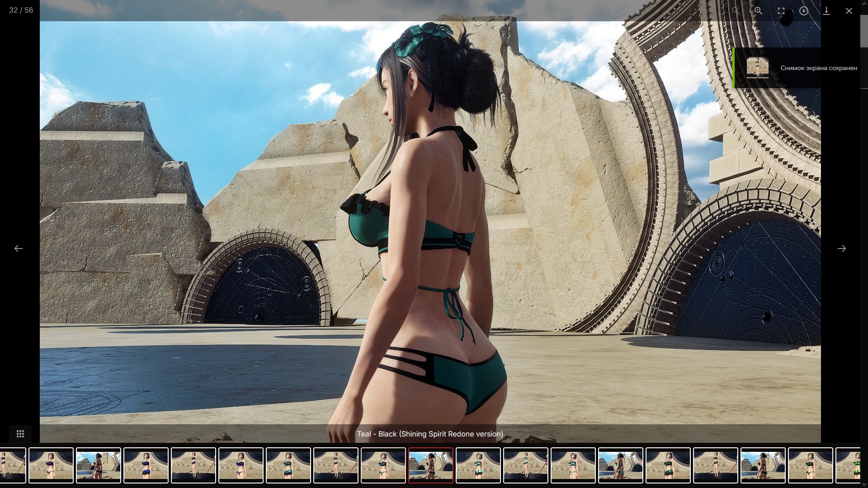
Task: Open the thumbnail immediately before the highlighted one
Action: (383, 465)
